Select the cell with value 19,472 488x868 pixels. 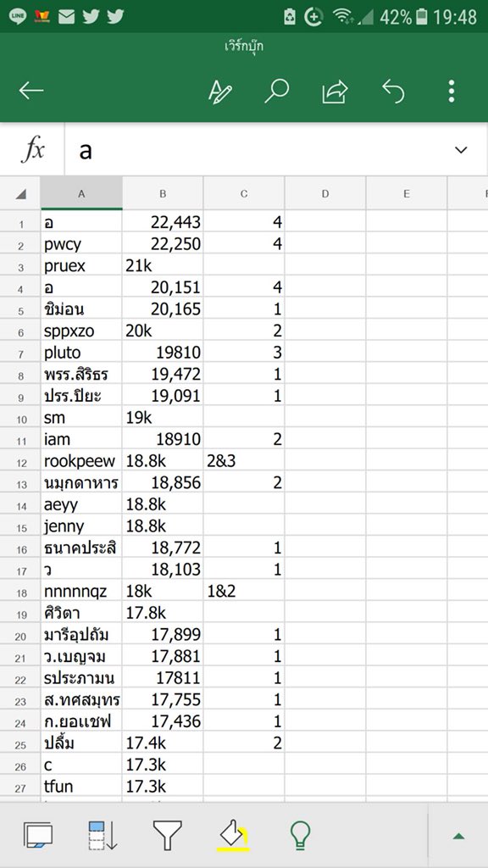pos(163,375)
